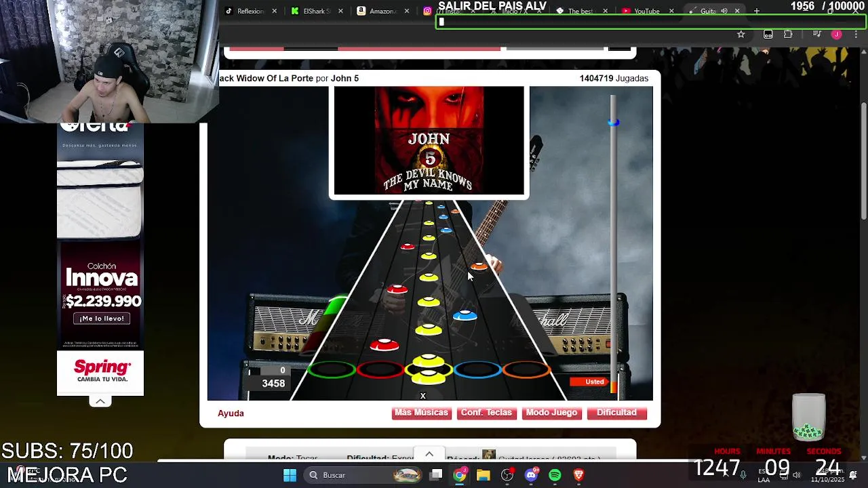Close the Reflexion tab

click(x=274, y=11)
